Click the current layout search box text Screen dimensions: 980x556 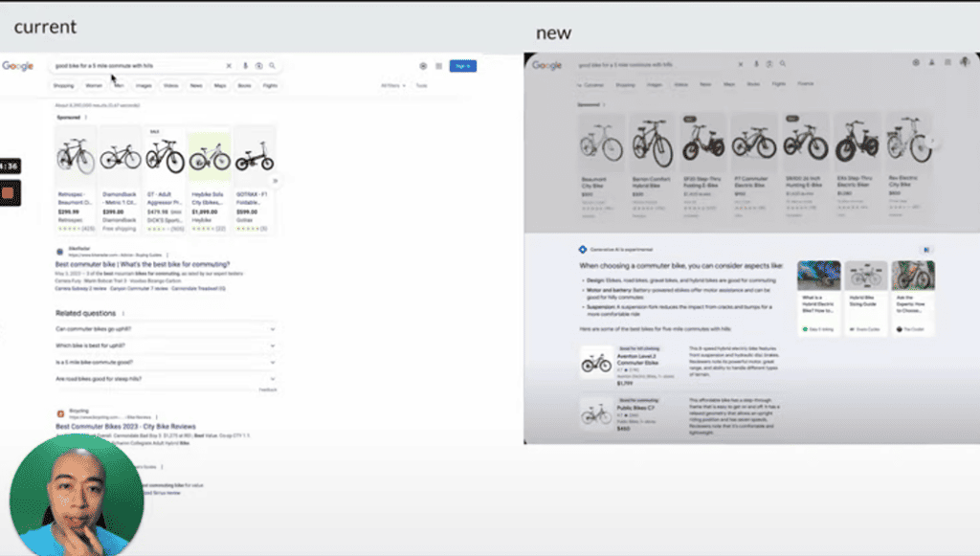coord(103,66)
